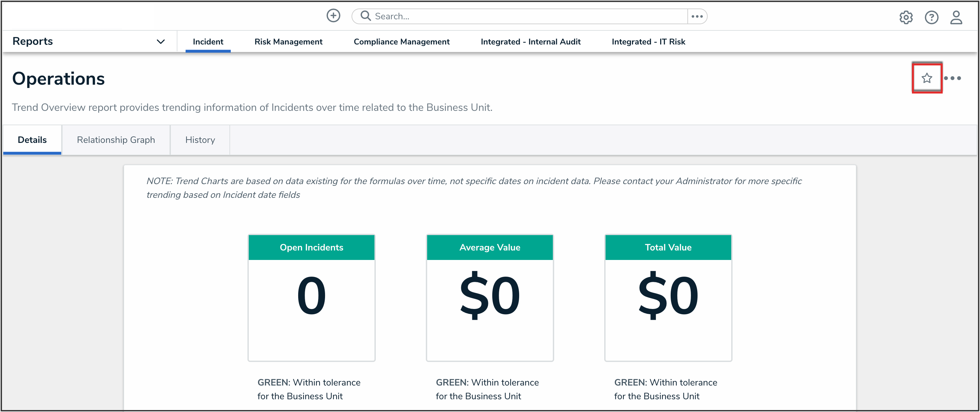Image resolution: width=980 pixels, height=412 pixels.
Task: Click the Open Incidents card
Action: [311, 297]
